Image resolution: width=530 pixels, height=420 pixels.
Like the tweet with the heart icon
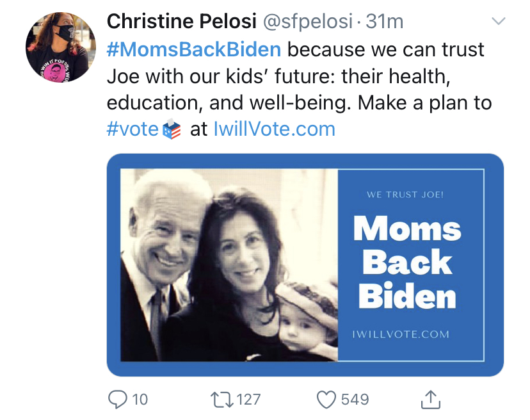[326, 400]
